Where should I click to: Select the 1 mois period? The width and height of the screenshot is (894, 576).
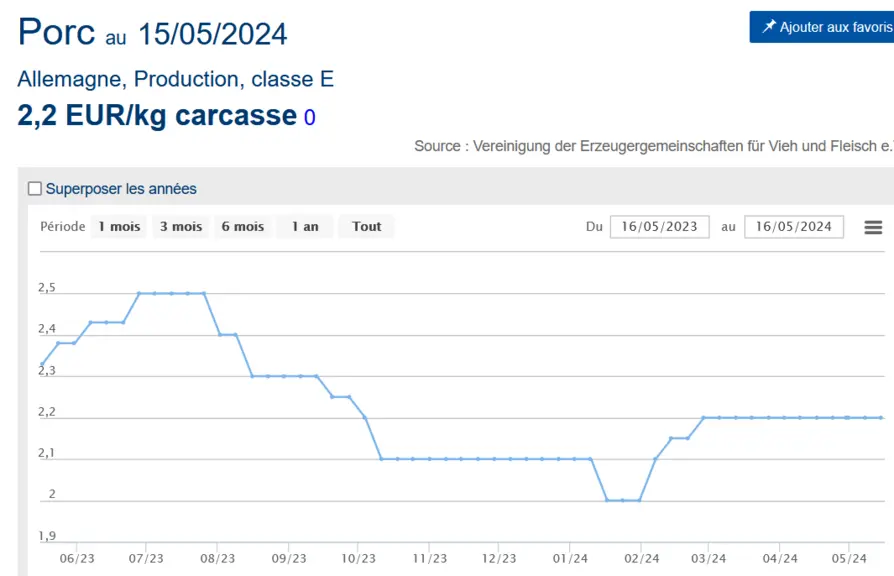tap(119, 226)
